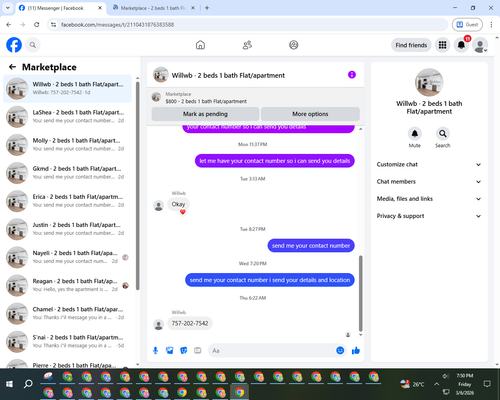The width and height of the screenshot is (500, 400).
Task: Click Mark as pending button
Action: (205, 114)
